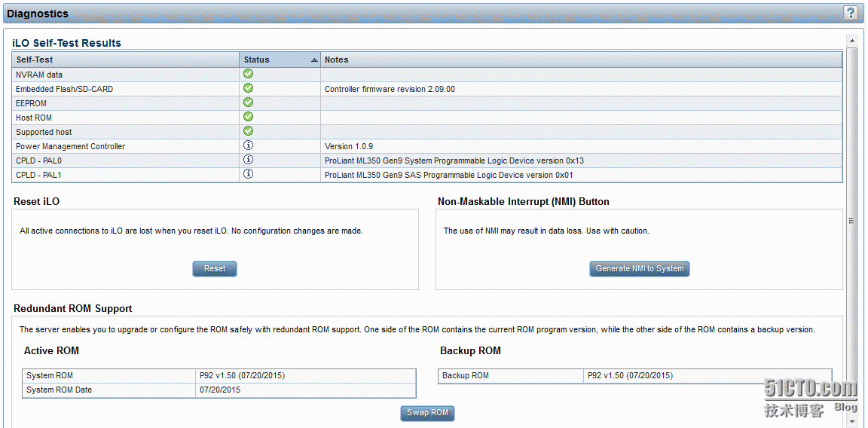
Task: Select Power Management Controller row label
Action: [x=70, y=146]
